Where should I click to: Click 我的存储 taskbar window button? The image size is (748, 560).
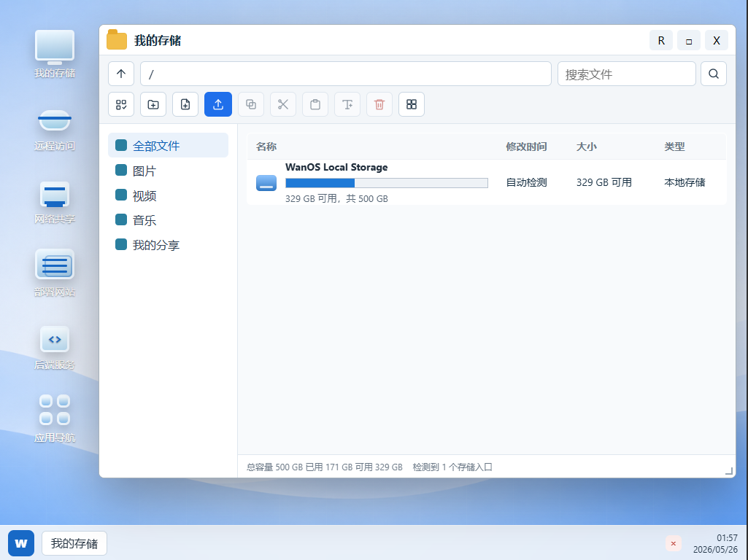[x=74, y=543]
